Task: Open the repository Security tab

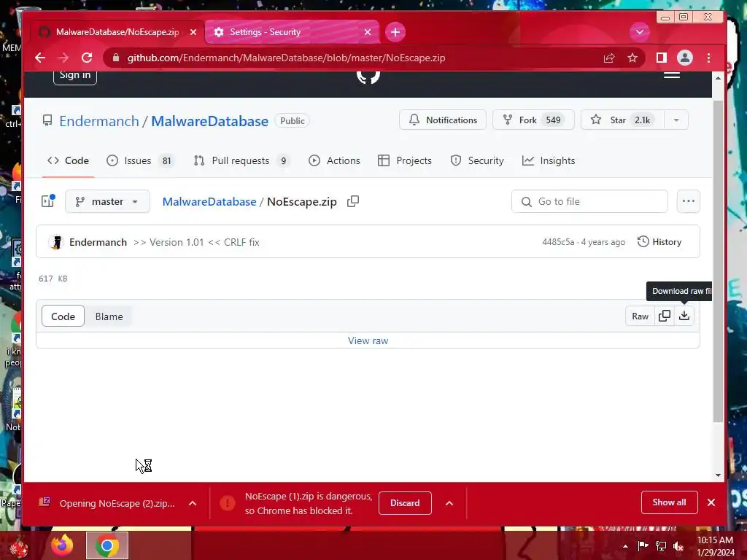Action: click(477, 160)
